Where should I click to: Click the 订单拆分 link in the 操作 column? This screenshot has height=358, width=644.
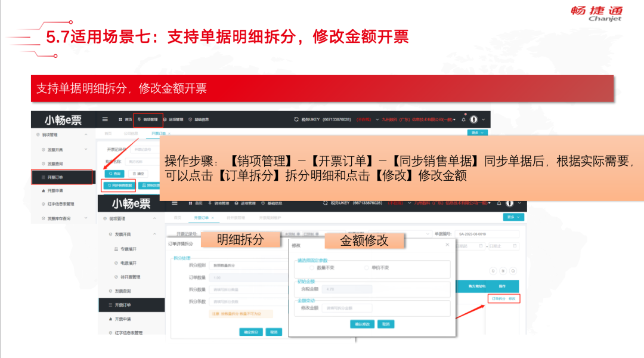click(499, 299)
